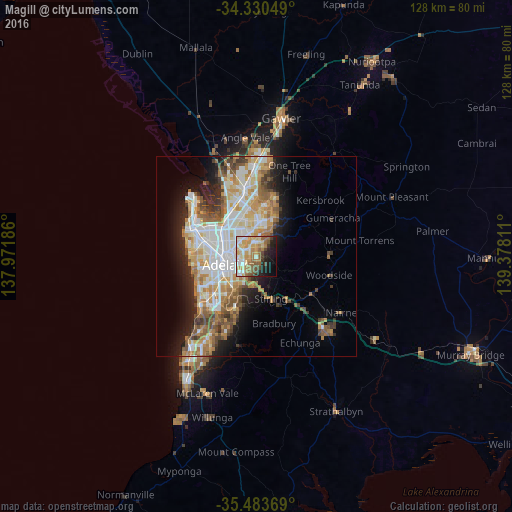Click the Lake Alexandrina label
Image resolution: width=512 pixels, height=512 pixels.
[x=441, y=492]
